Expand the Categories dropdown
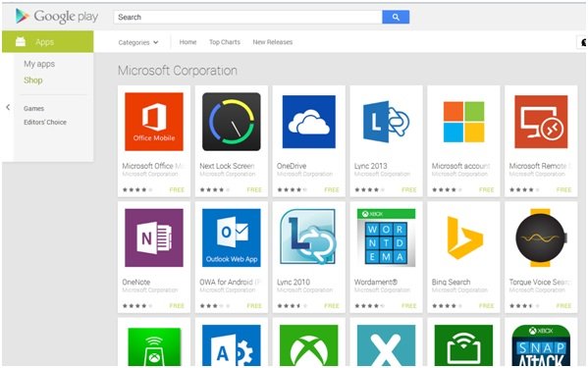Image resolution: width=588 pixels, height=368 pixels. (138, 42)
